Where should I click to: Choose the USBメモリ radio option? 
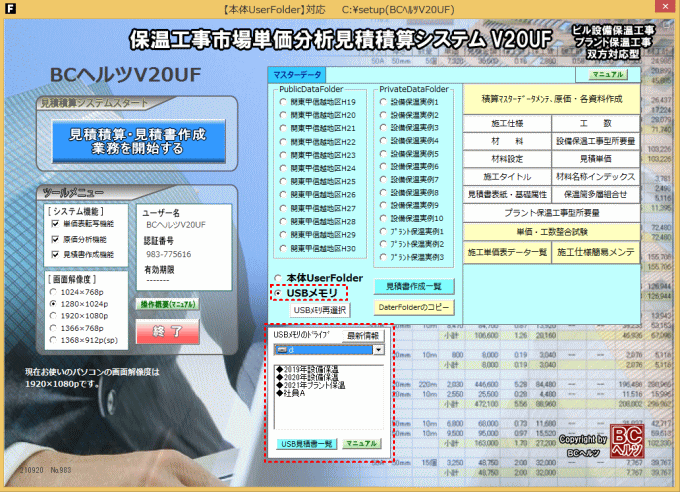(x=280, y=292)
